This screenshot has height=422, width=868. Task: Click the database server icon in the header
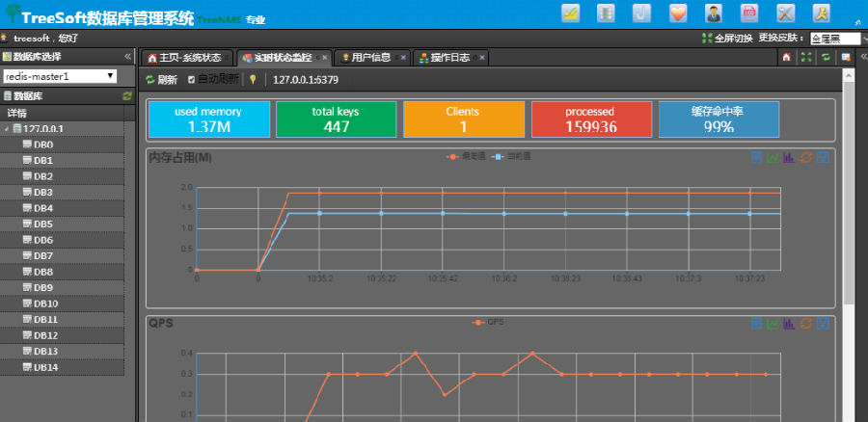pos(606,13)
